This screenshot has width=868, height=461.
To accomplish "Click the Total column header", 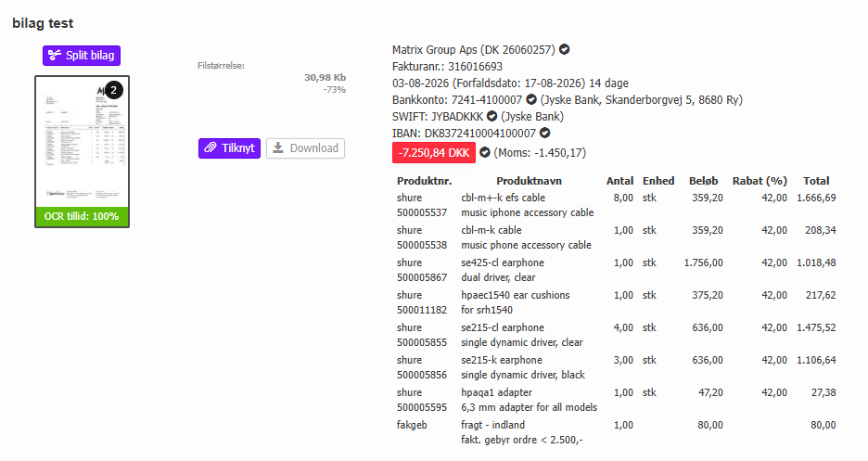I will (x=816, y=181).
